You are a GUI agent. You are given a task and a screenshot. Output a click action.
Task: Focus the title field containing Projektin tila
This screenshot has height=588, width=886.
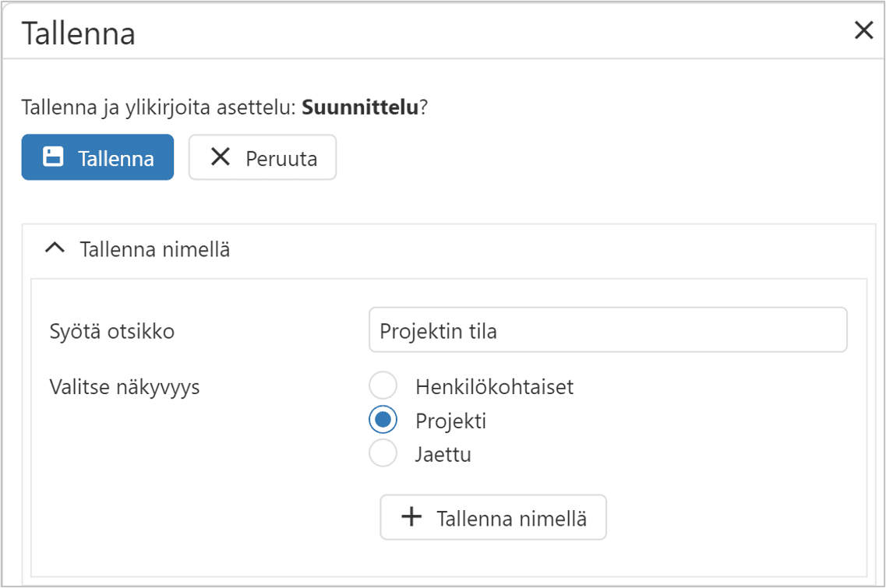tap(607, 330)
